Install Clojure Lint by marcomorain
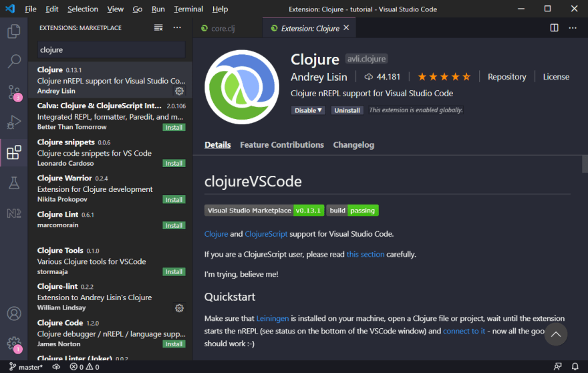 [x=174, y=225]
